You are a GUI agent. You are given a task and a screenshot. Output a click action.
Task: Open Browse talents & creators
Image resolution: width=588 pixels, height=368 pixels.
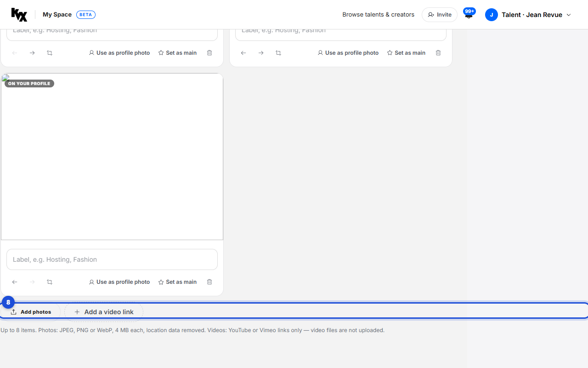coord(378,15)
